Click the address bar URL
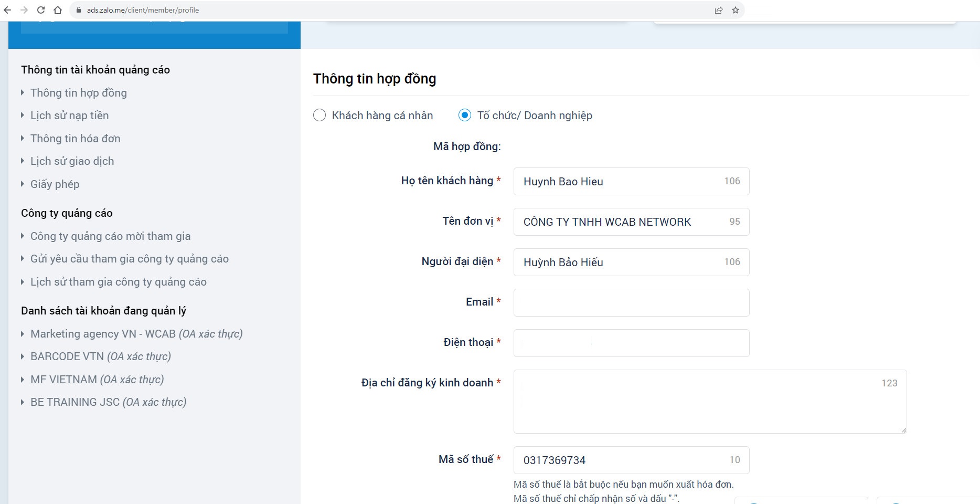This screenshot has width=980, height=504. 143,10
